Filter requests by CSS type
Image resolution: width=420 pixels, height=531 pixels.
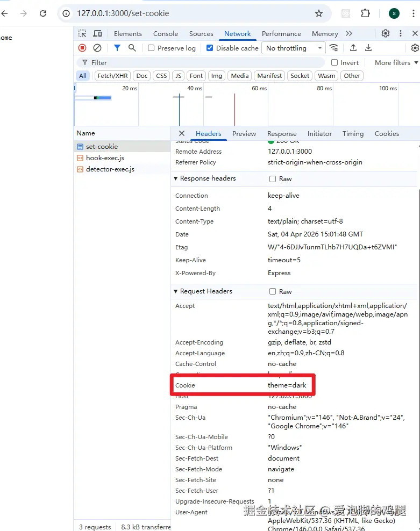point(161,76)
